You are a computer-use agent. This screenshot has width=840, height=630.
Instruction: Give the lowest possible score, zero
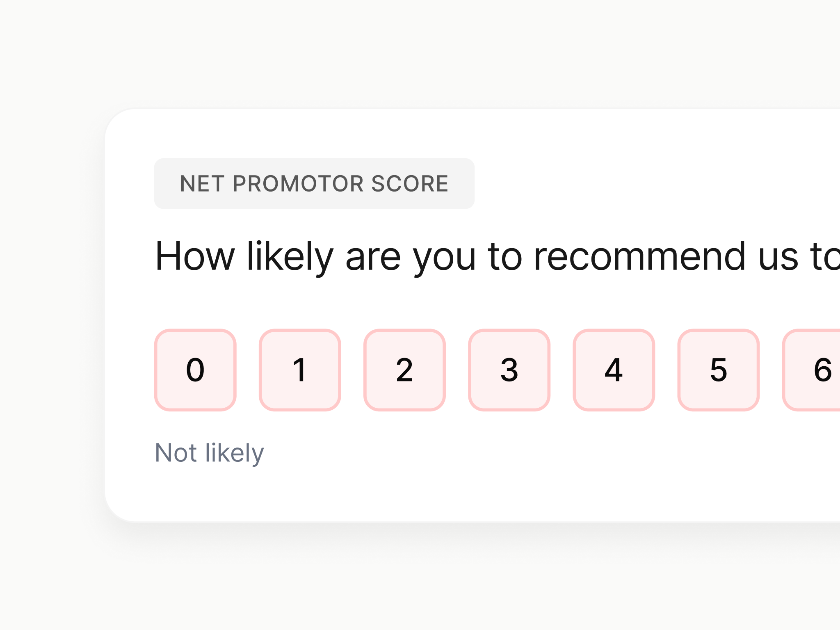[x=195, y=370]
